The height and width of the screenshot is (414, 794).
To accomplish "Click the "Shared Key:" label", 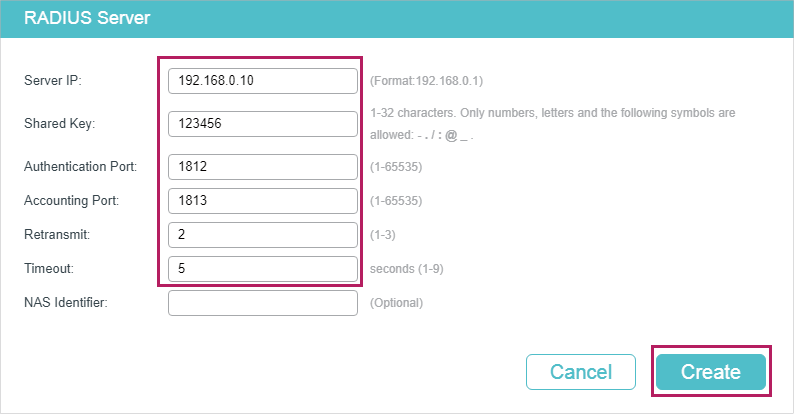I will 59,123.
